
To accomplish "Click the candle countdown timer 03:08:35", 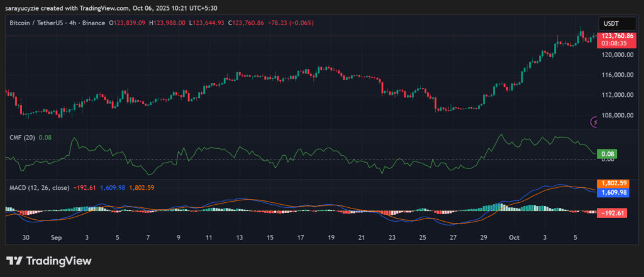I will tap(617, 44).
